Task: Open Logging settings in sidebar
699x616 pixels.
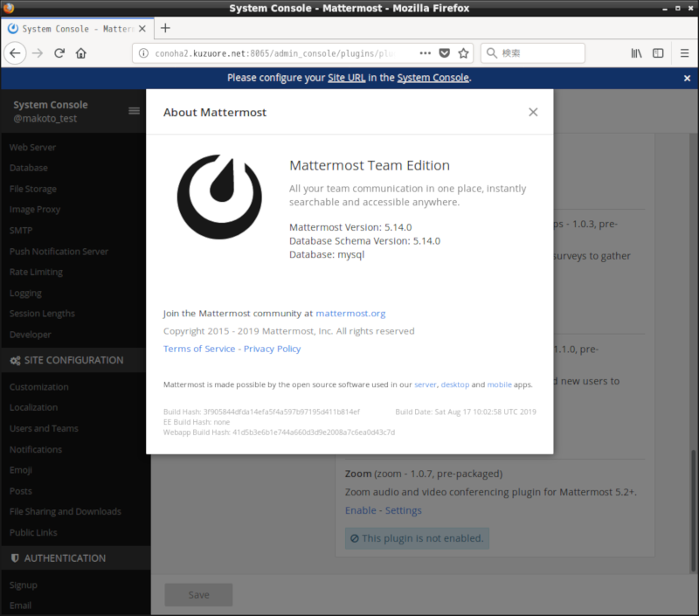Action: pyautogui.click(x=25, y=294)
